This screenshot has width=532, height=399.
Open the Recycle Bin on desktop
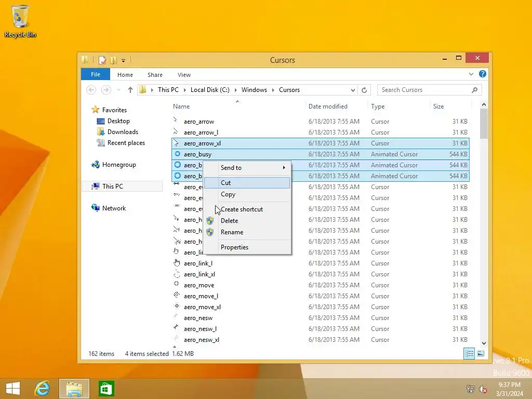tap(20, 21)
